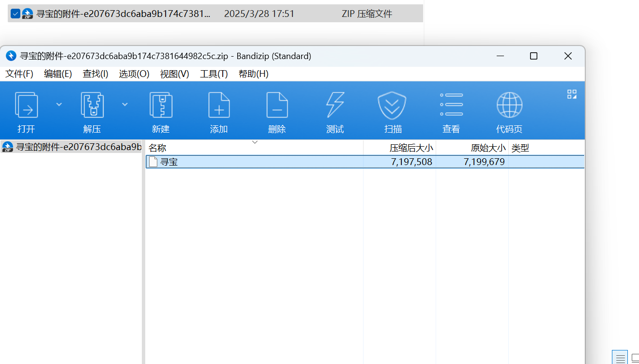Minimize the Bandizip window

pos(501,56)
